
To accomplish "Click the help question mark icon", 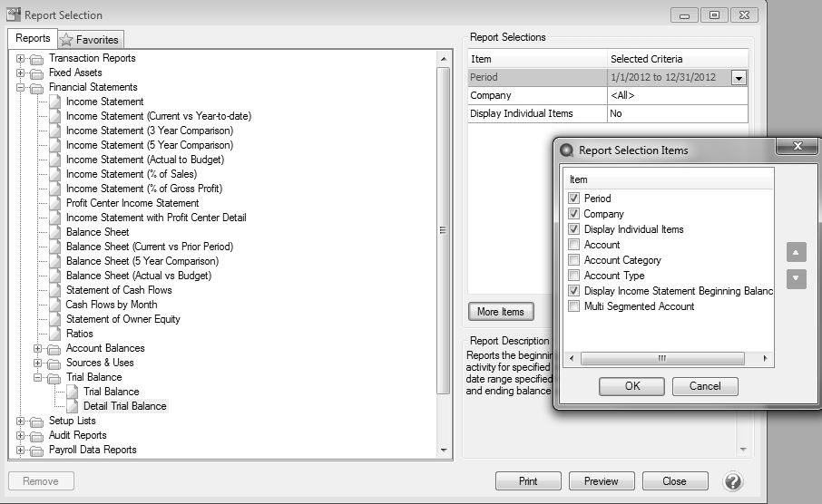I will (x=733, y=481).
